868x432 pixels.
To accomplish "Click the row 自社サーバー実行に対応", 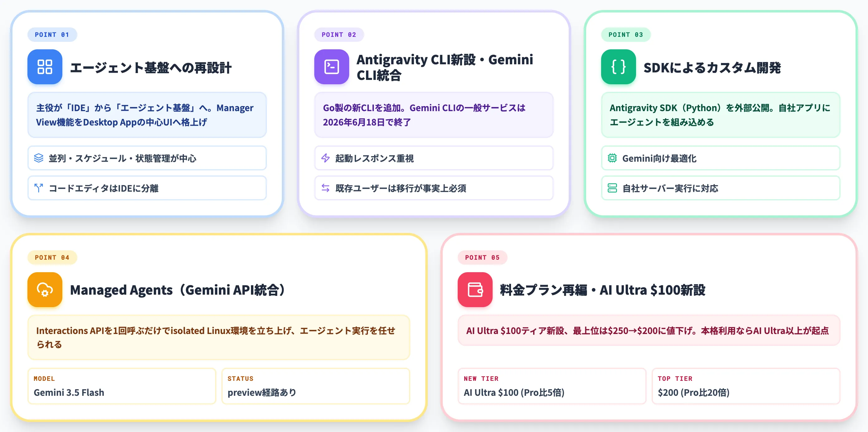I will pos(721,188).
